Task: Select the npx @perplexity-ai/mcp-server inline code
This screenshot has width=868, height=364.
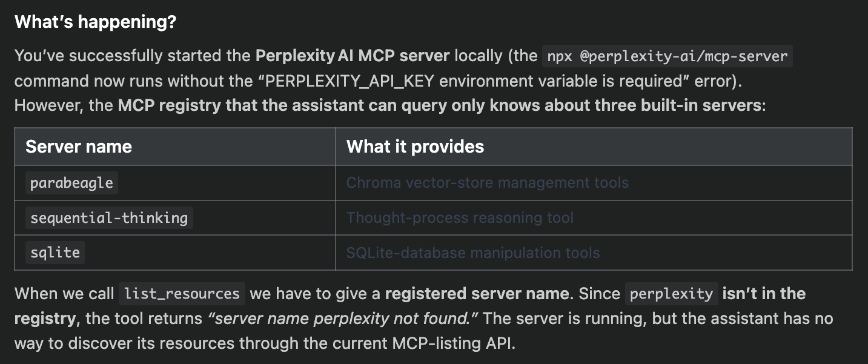Action: coord(667,56)
